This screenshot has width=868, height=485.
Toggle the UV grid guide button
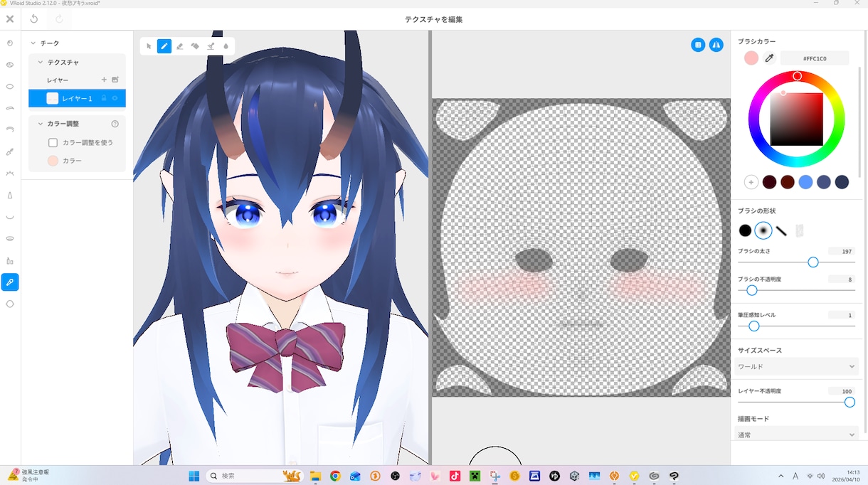click(698, 45)
